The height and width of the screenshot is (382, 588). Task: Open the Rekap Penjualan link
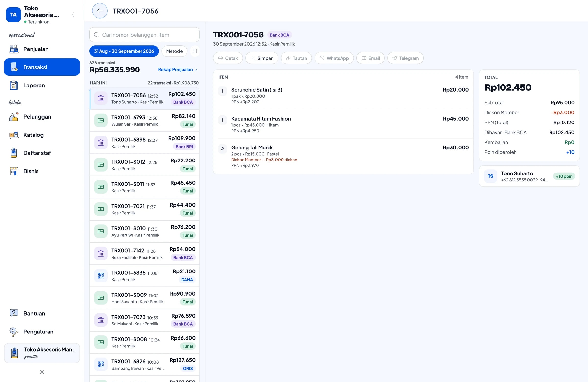[x=178, y=69]
